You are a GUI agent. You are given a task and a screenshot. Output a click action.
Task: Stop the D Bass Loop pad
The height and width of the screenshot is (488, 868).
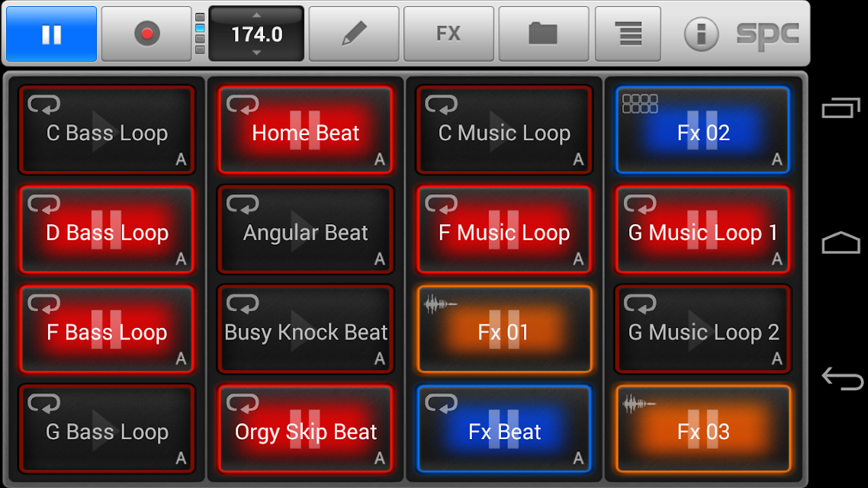(107, 230)
